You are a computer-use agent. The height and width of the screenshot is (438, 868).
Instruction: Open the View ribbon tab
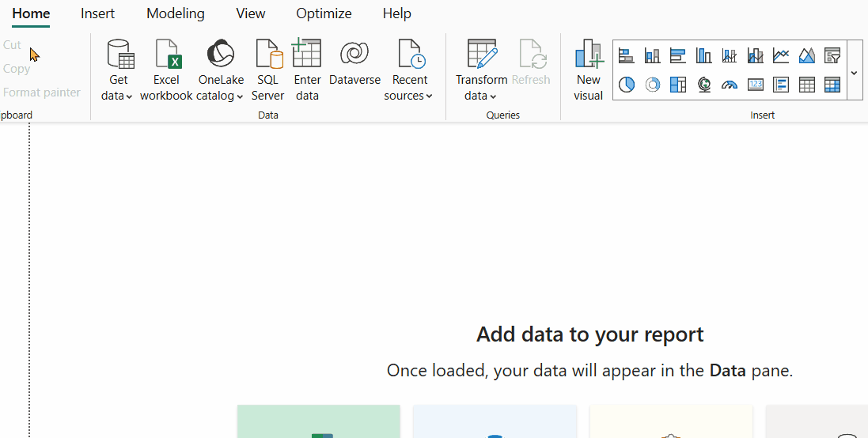251,13
